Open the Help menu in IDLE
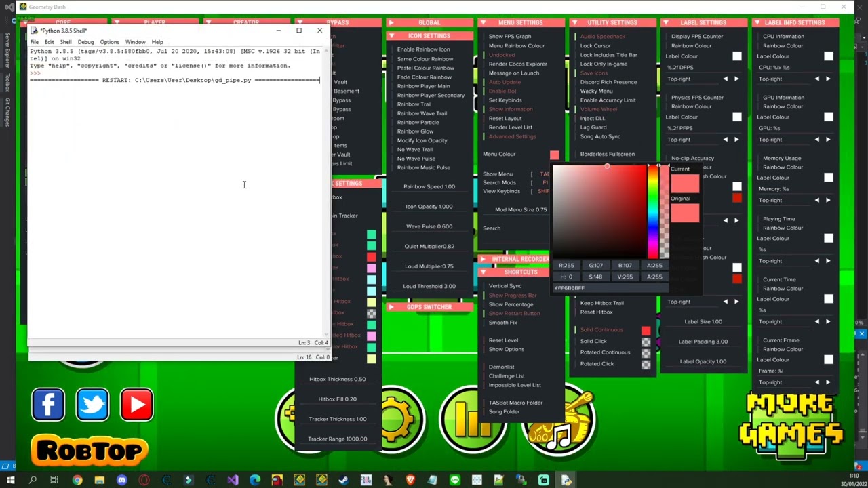The image size is (868, 488). pyautogui.click(x=157, y=42)
